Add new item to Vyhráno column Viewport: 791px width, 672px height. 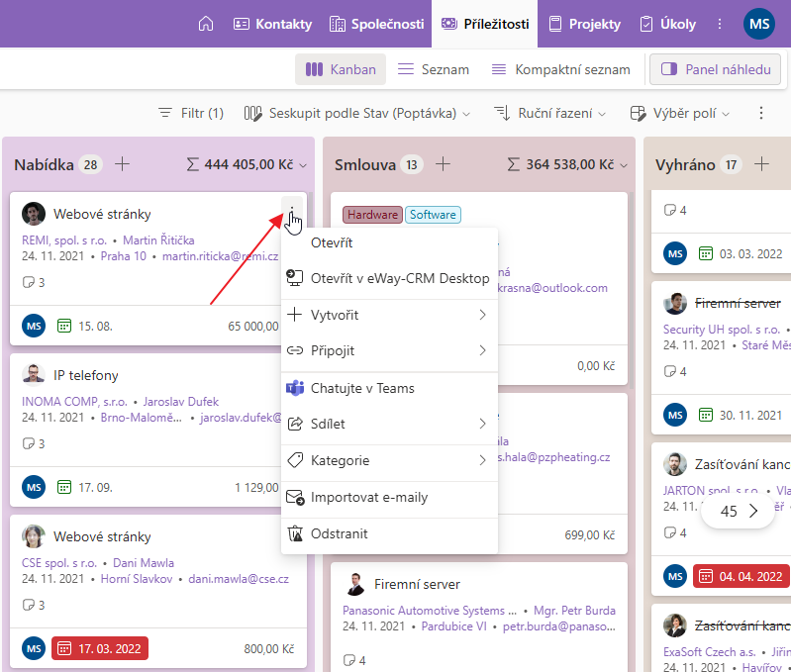(x=761, y=164)
